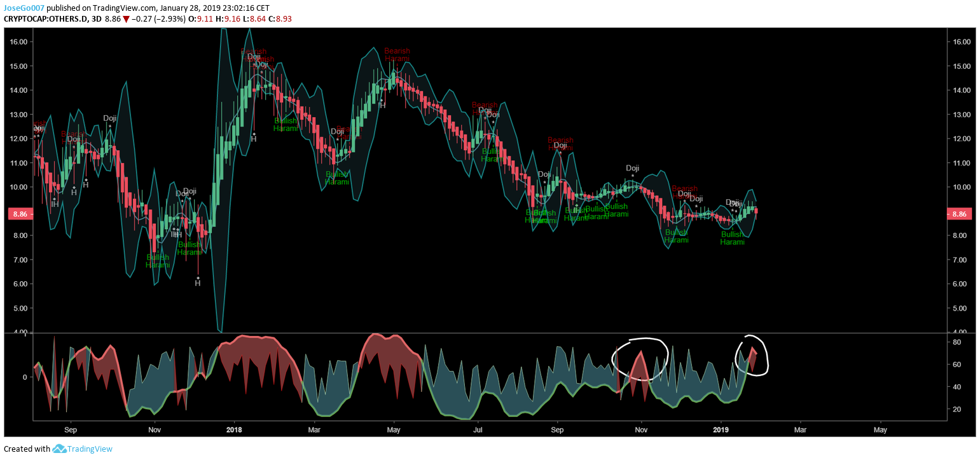The height and width of the screenshot is (460, 980).
Task: Select Bullish Harami label under March 2018 low
Action: click(x=337, y=178)
